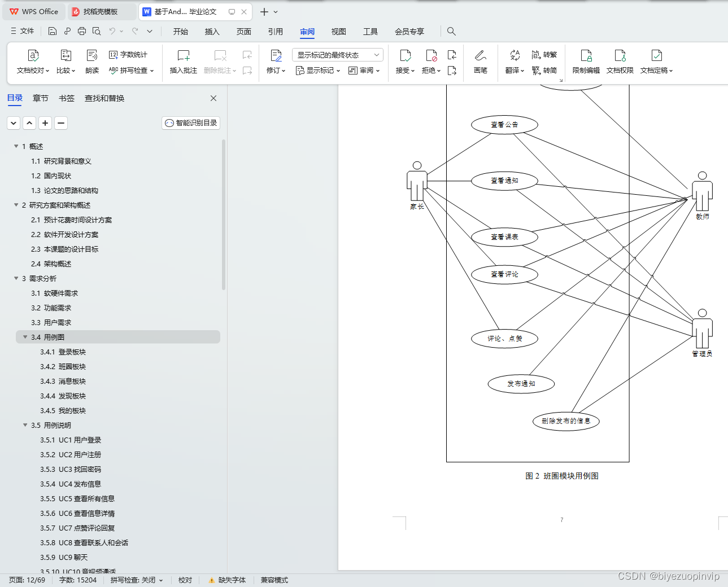Viewport: 728px width, 587px height.
Task: Open the quick access toolbar customize arrow
Action: [150, 31]
